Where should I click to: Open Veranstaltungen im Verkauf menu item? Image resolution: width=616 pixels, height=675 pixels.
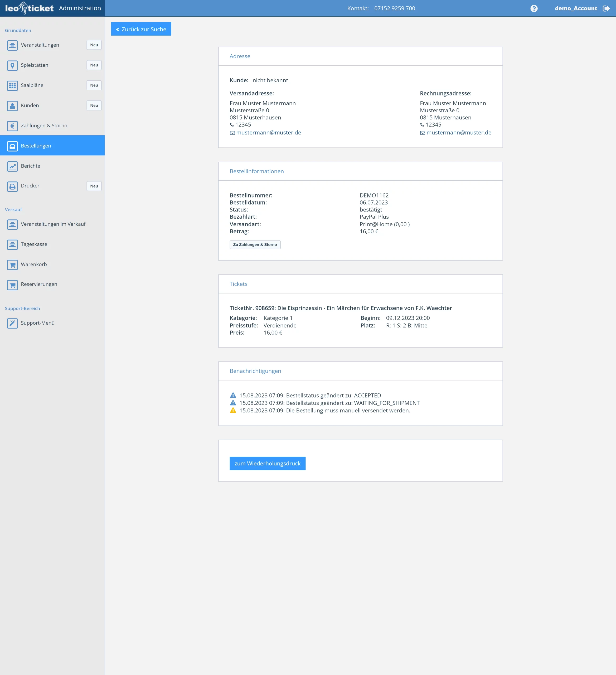[53, 224]
